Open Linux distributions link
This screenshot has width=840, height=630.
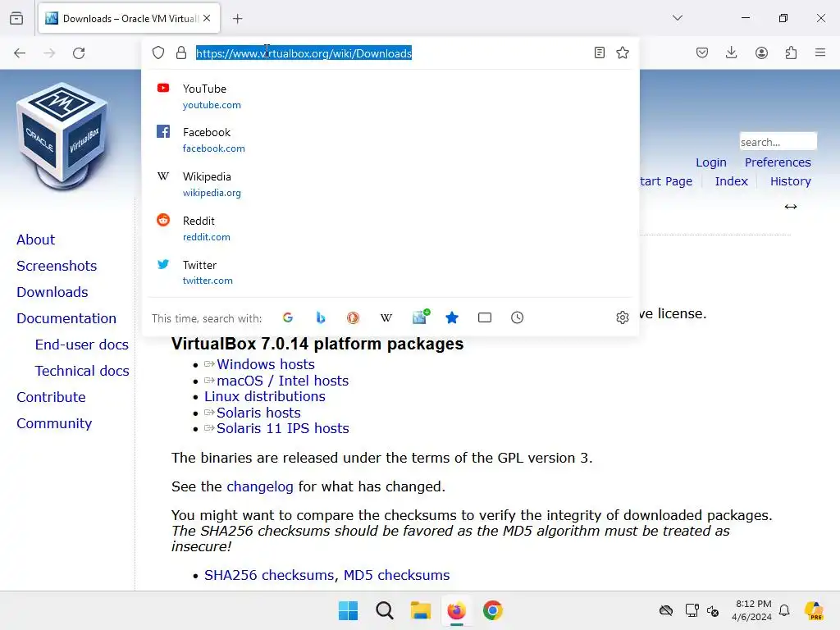coord(265,396)
